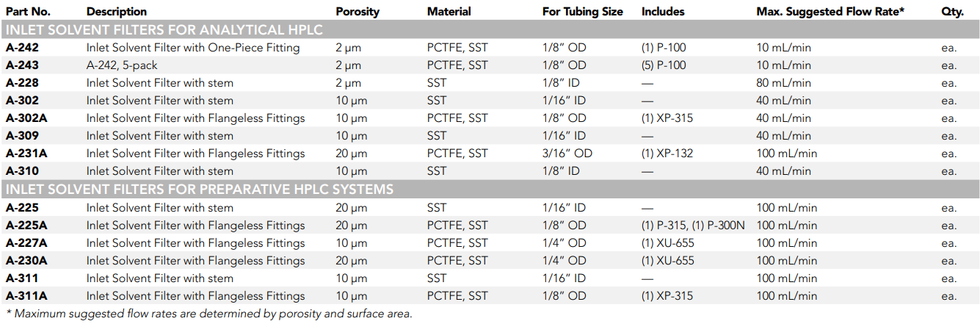
Task: Click the For Tubing Size header
Action: (x=583, y=12)
